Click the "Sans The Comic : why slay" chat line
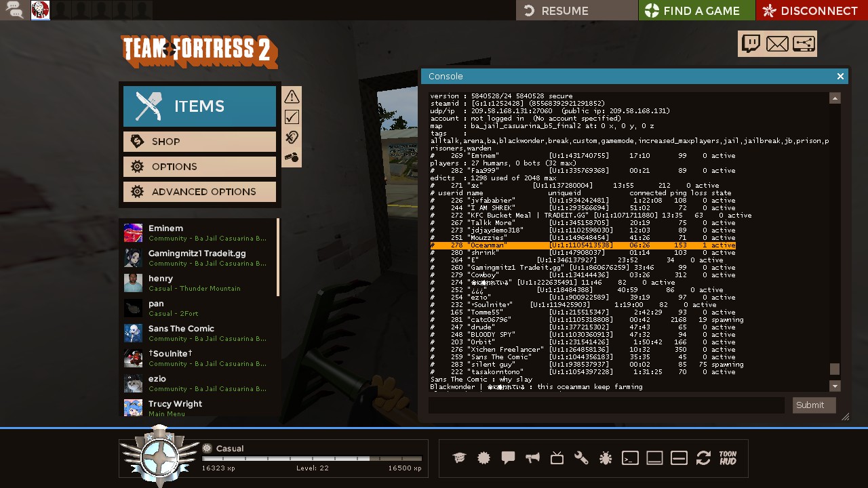 coord(481,380)
